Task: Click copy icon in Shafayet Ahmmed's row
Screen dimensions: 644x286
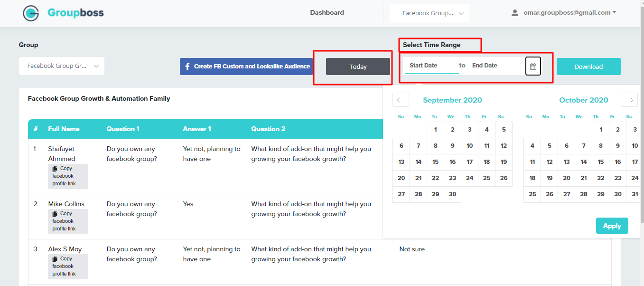Action: click(x=55, y=169)
